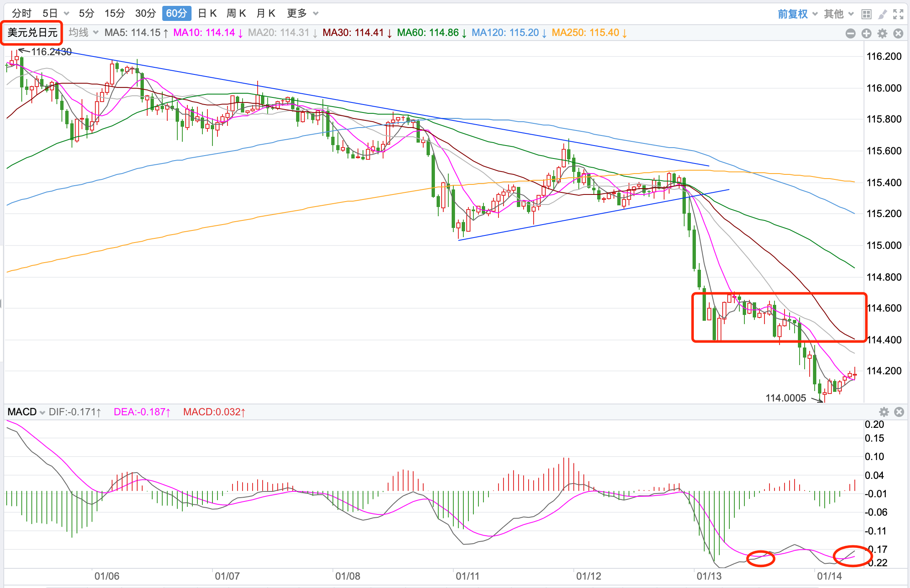Click the 美元兑日元 symbol label

32,33
